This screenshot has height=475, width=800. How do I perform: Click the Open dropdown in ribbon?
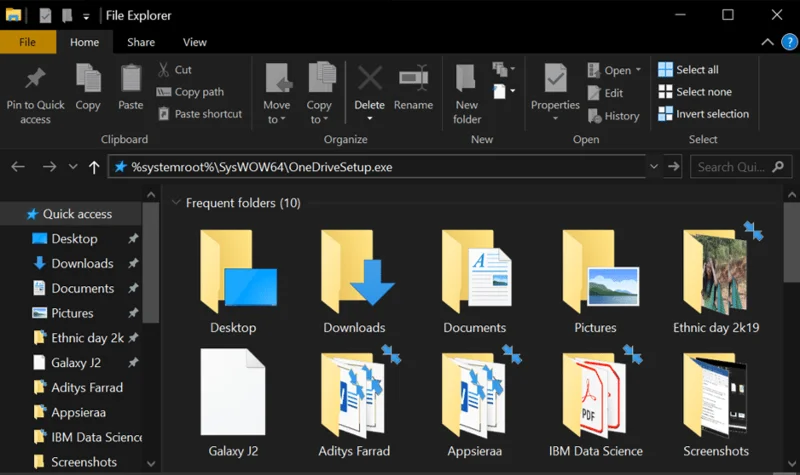pyautogui.click(x=614, y=70)
